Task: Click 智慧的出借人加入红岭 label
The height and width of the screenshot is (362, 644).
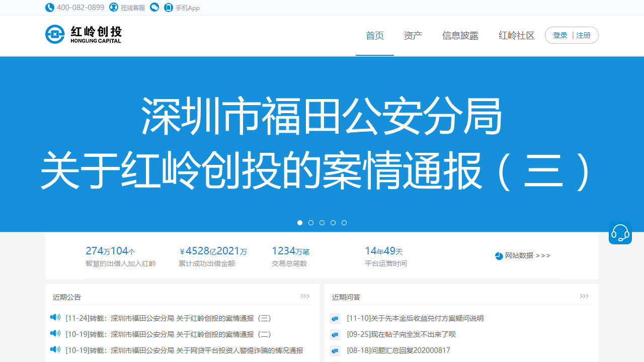Action: click(x=121, y=263)
